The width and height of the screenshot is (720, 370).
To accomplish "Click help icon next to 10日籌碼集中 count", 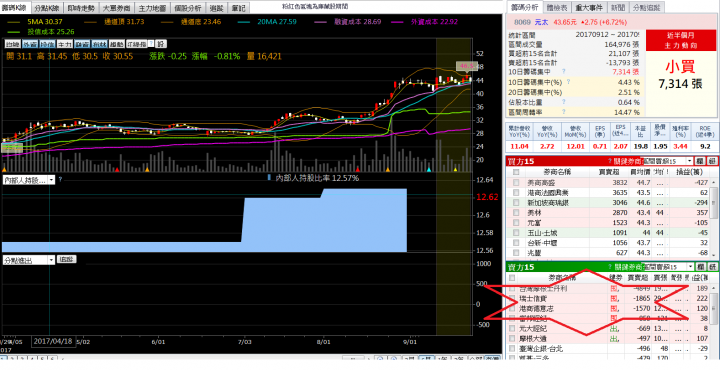I will click(563, 72).
